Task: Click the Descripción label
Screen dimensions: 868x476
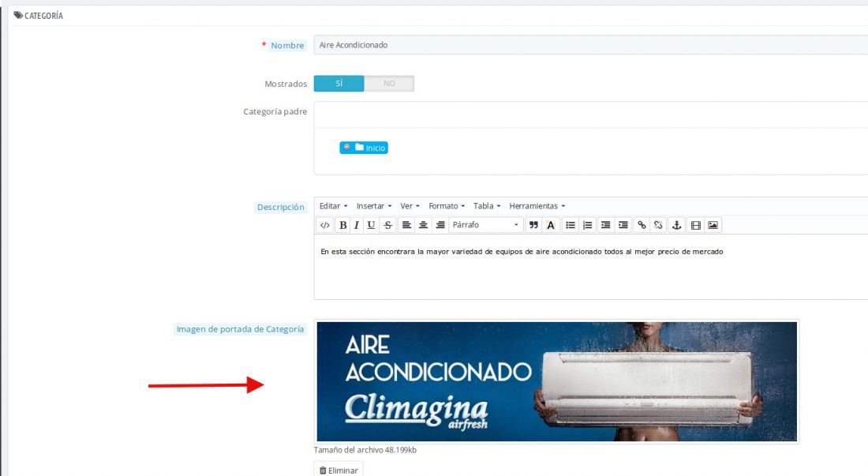Action: [281, 207]
